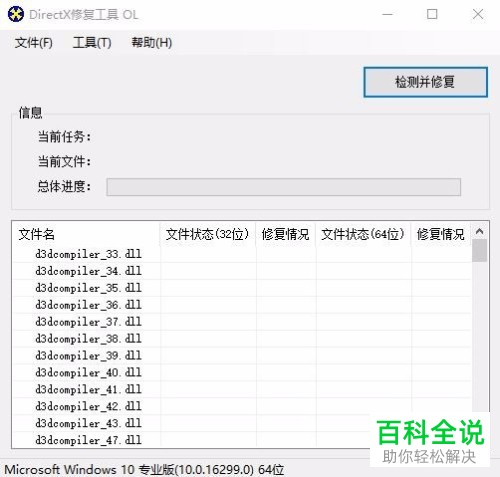The image size is (500, 477).
Task: Select the d3dcompiler_37.dll row
Action: pyautogui.click(x=242, y=322)
